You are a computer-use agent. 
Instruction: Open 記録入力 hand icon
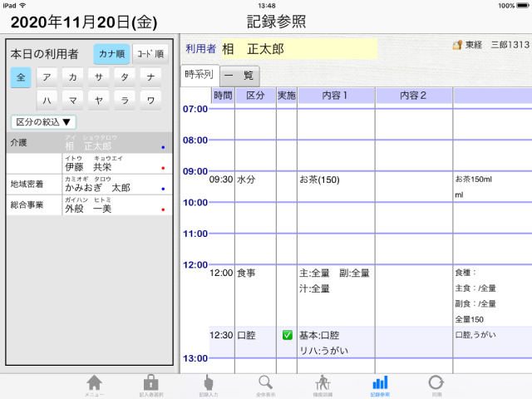click(x=208, y=384)
